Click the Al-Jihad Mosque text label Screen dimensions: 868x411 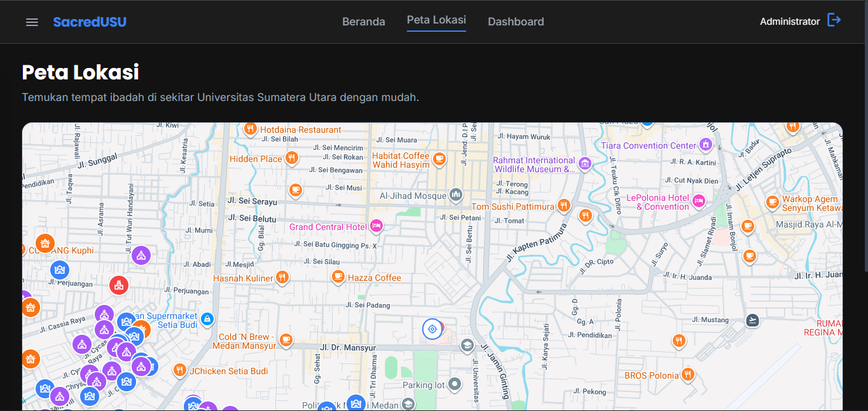(413, 196)
